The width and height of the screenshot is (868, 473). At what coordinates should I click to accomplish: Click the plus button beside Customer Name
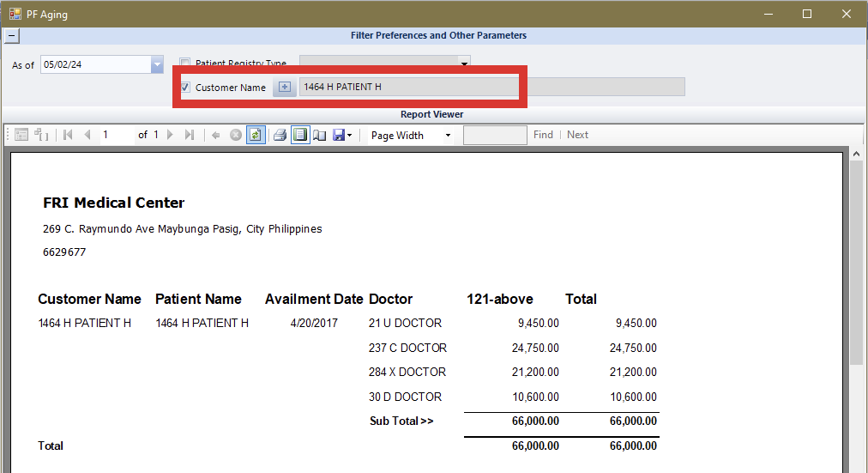point(285,88)
